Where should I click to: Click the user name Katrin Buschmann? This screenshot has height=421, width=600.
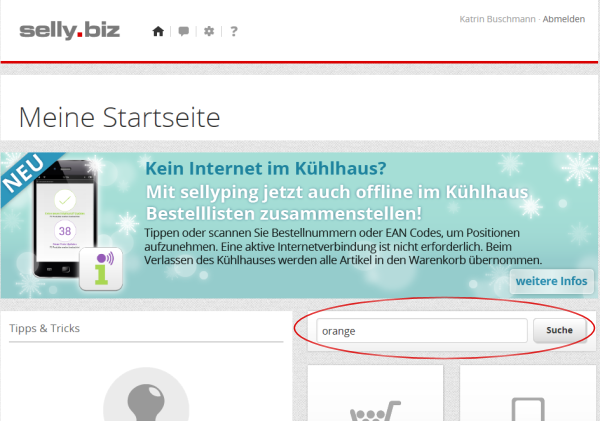[497, 19]
